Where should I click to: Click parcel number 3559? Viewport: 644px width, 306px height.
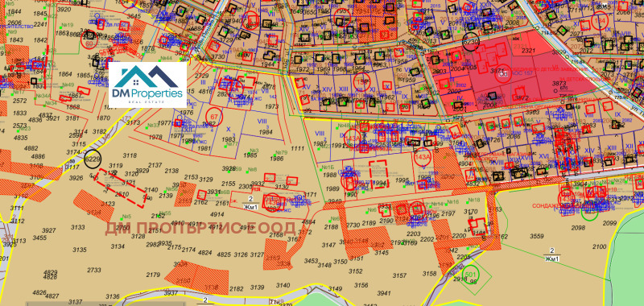point(536,236)
